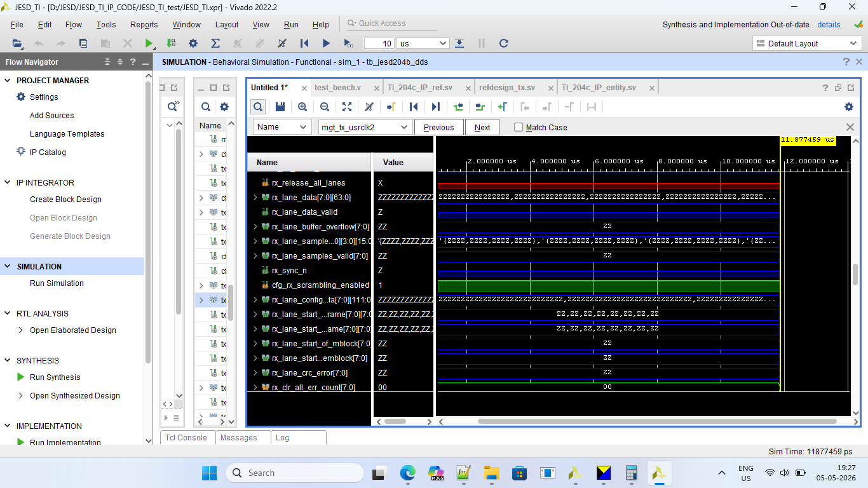Expand rx_lane_buffer_overflow[7:0] signal
Screen dimensions: 868x488
point(255,227)
